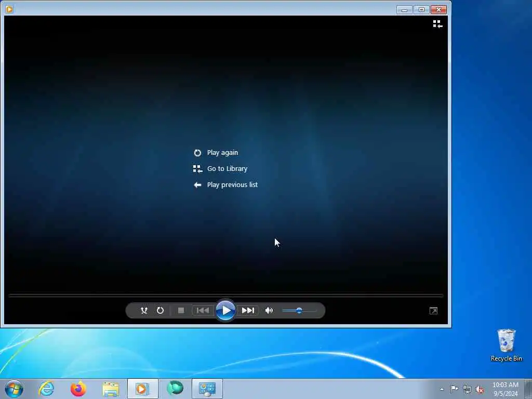This screenshot has height=399, width=532.
Task: Click Play again in the center menu
Action: [222, 153]
